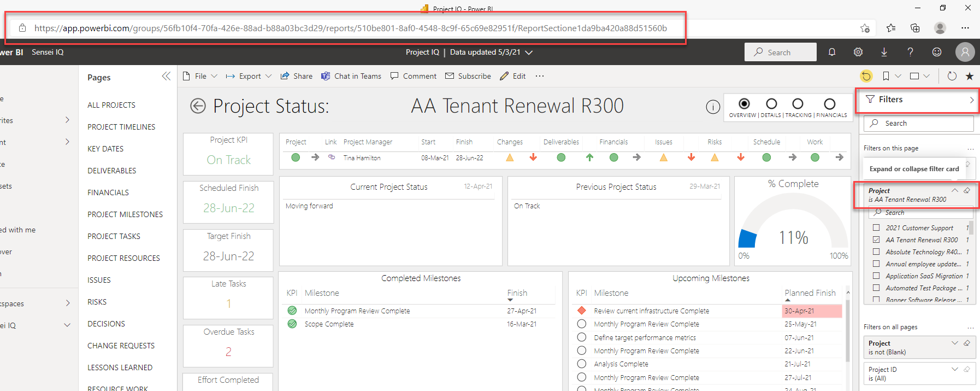
Task: Click the refresh visuals icon
Action: (952, 76)
